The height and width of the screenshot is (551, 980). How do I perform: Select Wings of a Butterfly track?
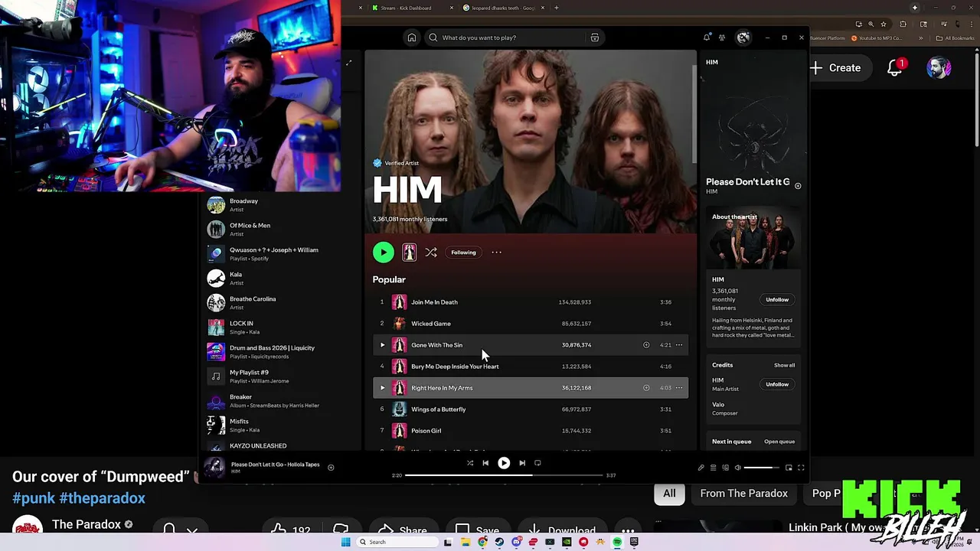point(439,409)
